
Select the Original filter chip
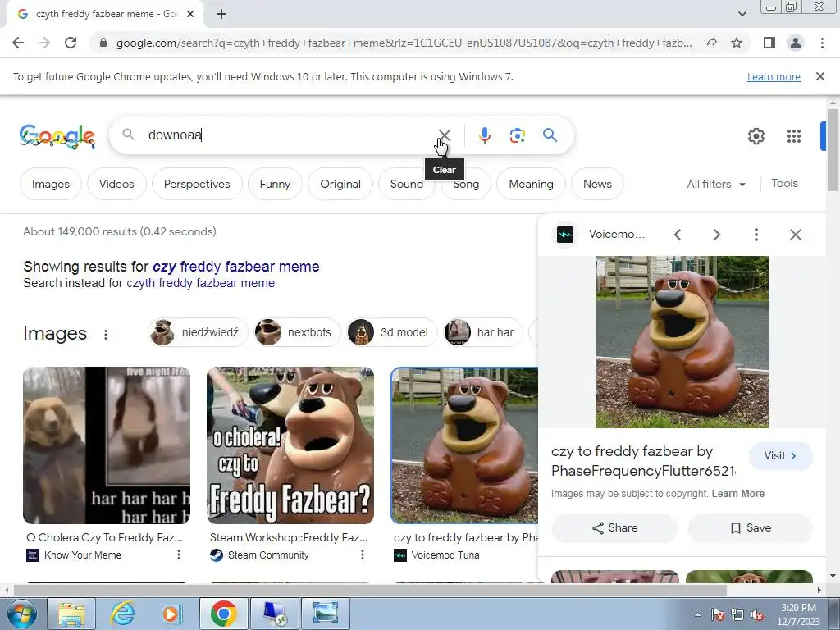pyautogui.click(x=340, y=185)
